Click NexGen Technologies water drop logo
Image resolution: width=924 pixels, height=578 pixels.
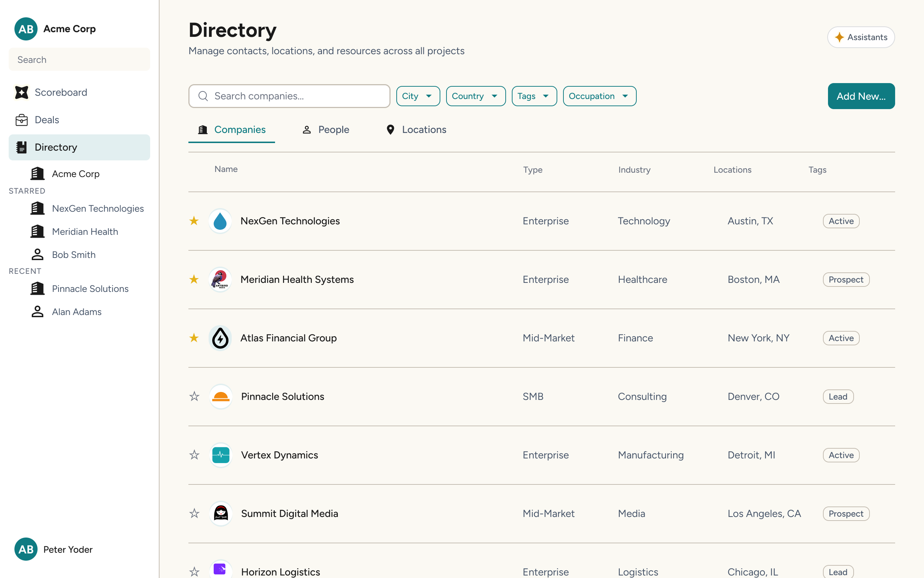pyautogui.click(x=220, y=221)
